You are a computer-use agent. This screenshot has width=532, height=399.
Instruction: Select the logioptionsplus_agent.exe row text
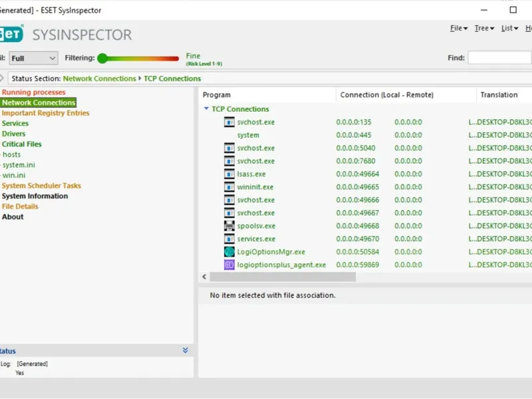281,265
